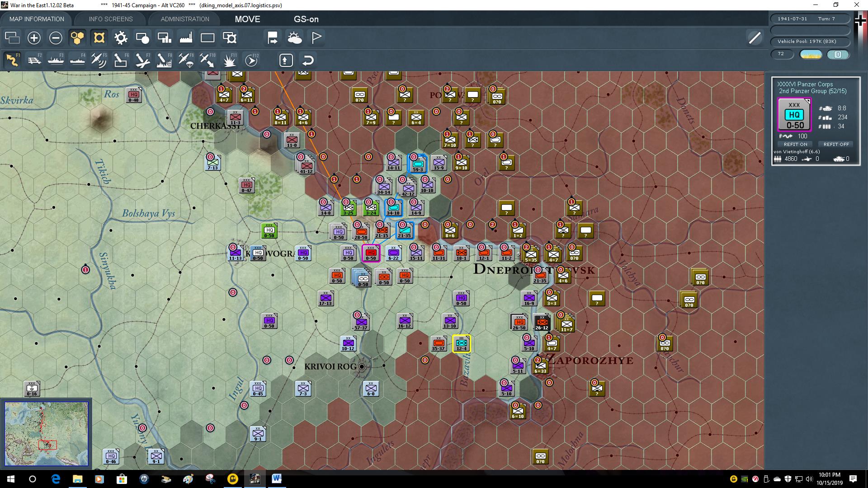Image resolution: width=868 pixels, height=488 pixels.
Task: Toggle the hex grid display
Action: tap(77, 38)
